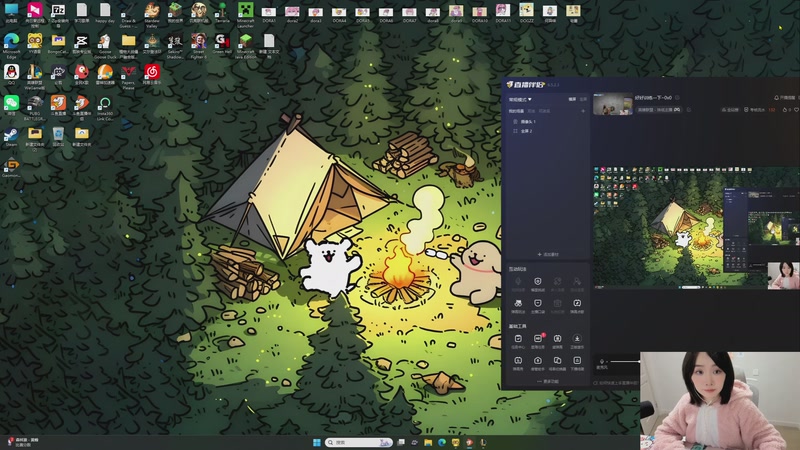Click the flame popularity icon in the header

[x=785, y=110]
